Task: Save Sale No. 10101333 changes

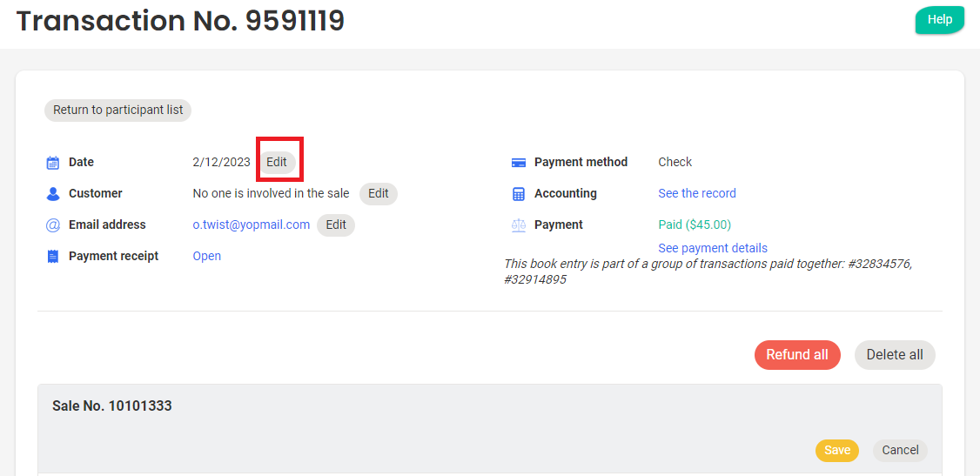Action: [x=836, y=451]
